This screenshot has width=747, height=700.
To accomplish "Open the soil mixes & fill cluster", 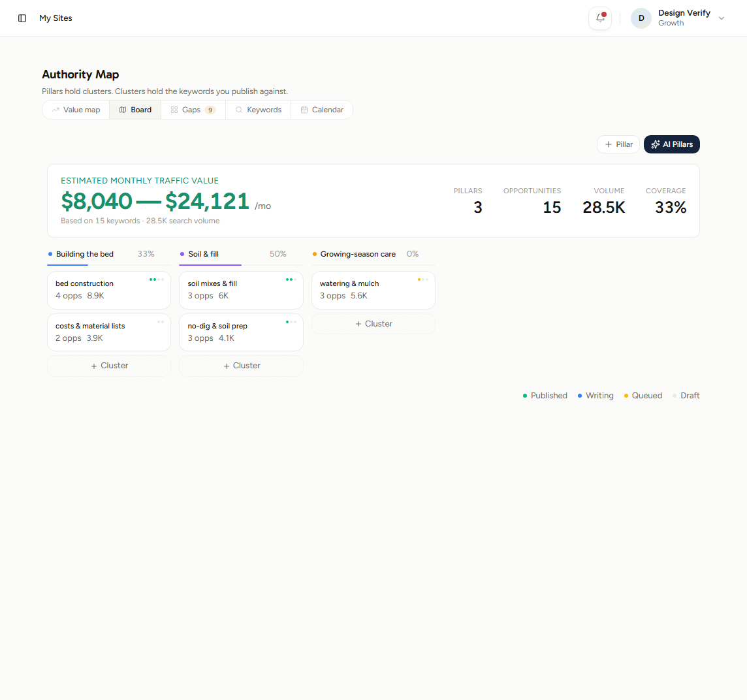I will 241,290.
